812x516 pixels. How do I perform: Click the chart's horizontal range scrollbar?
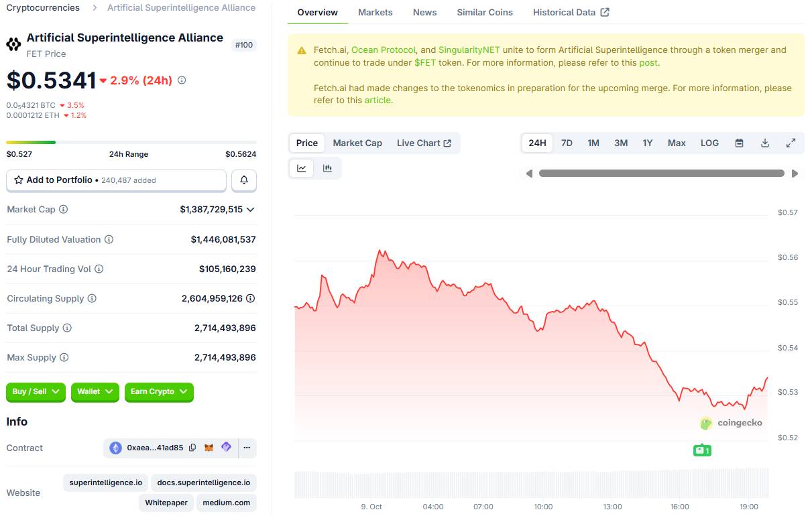click(x=661, y=174)
